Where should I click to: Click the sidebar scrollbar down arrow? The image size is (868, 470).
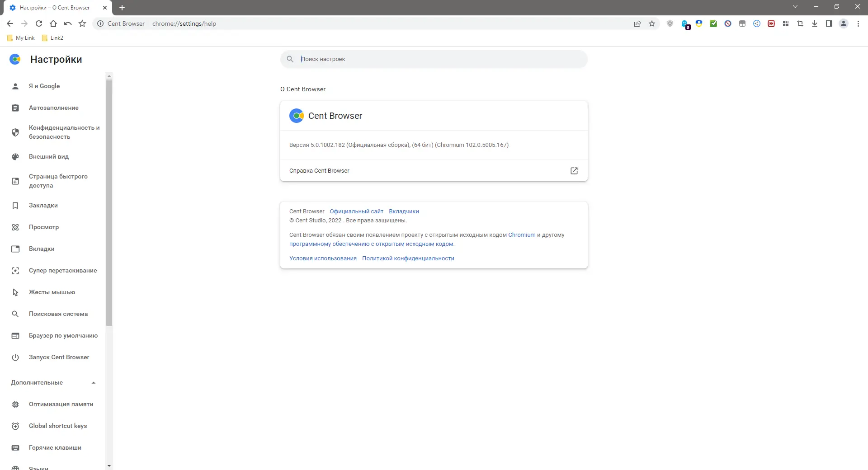pyautogui.click(x=109, y=466)
